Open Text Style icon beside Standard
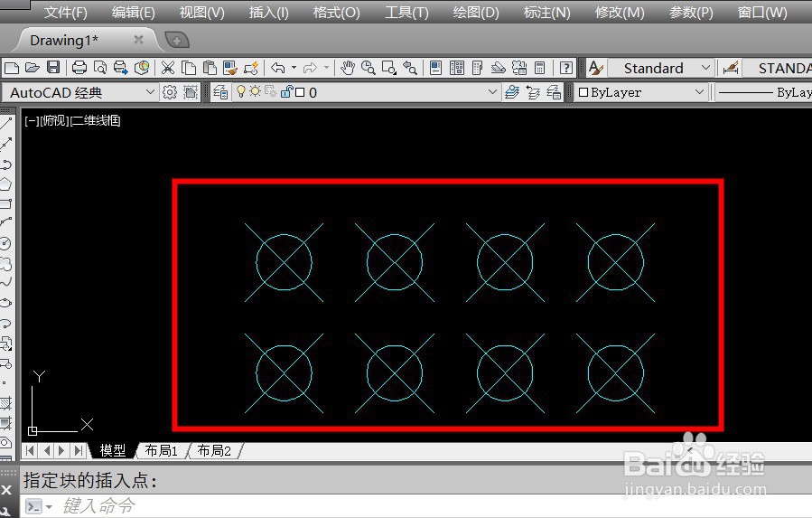 596,68
